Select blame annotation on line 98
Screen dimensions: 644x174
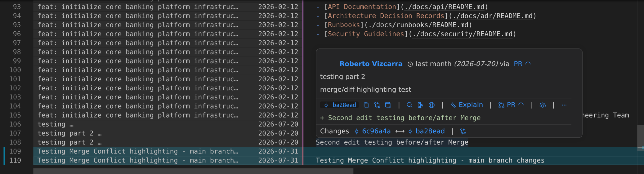point(168,52)
